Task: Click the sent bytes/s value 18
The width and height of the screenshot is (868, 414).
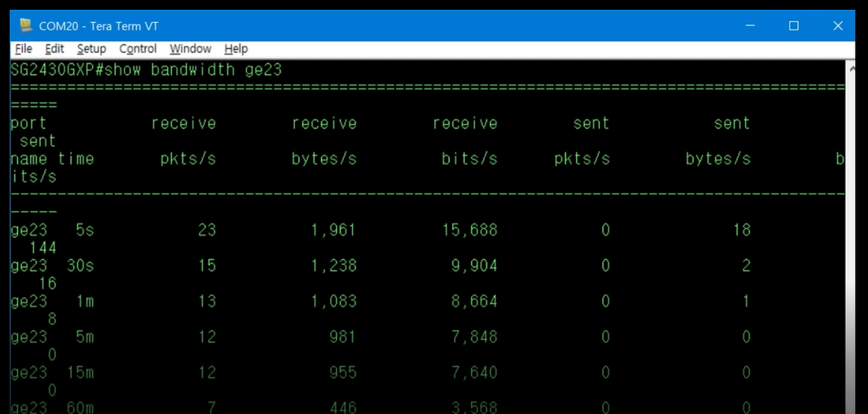Action: (x=742, y=230)
